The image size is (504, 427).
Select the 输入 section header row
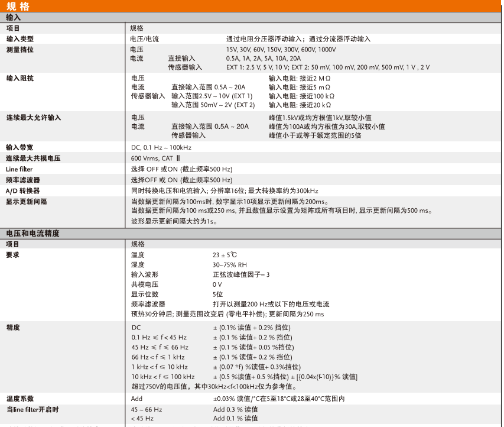tap(251, 18)
